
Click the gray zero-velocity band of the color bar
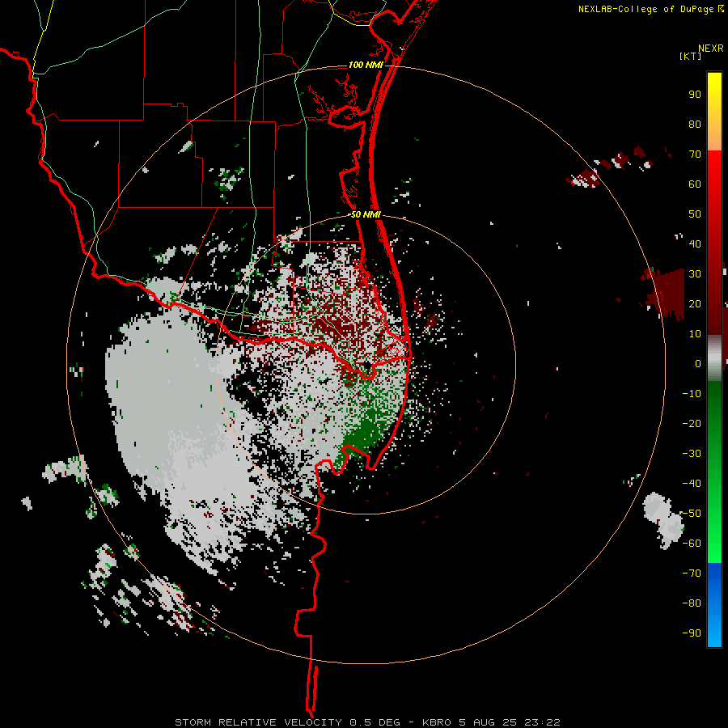pos(714,358)
